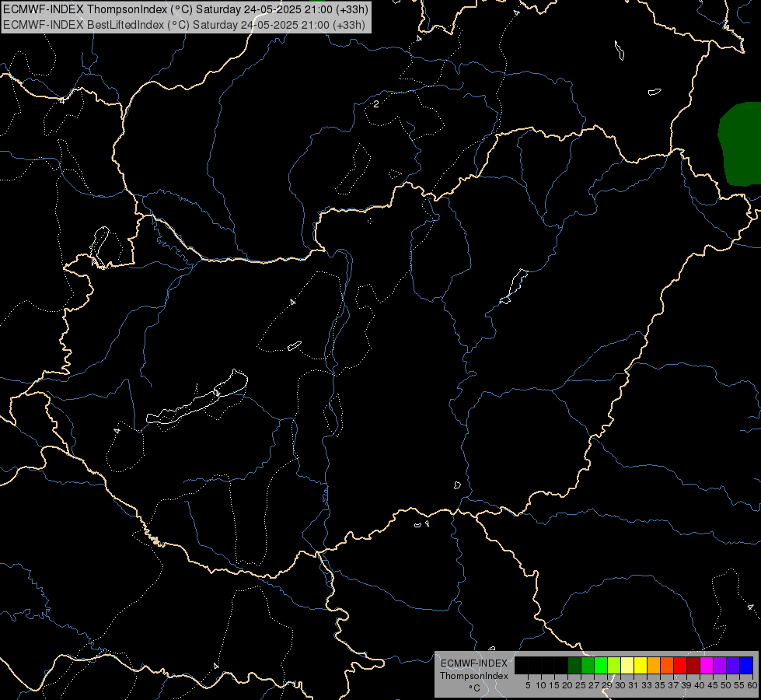761x700 pixels.
Task: Select the bright red 37–39 legend swatch
Action: point(680,665)
